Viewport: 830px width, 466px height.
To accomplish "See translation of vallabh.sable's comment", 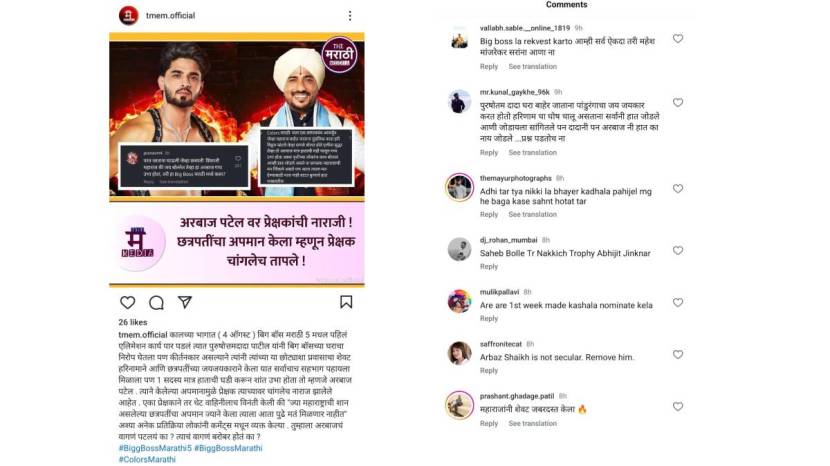I will (533, 67).
